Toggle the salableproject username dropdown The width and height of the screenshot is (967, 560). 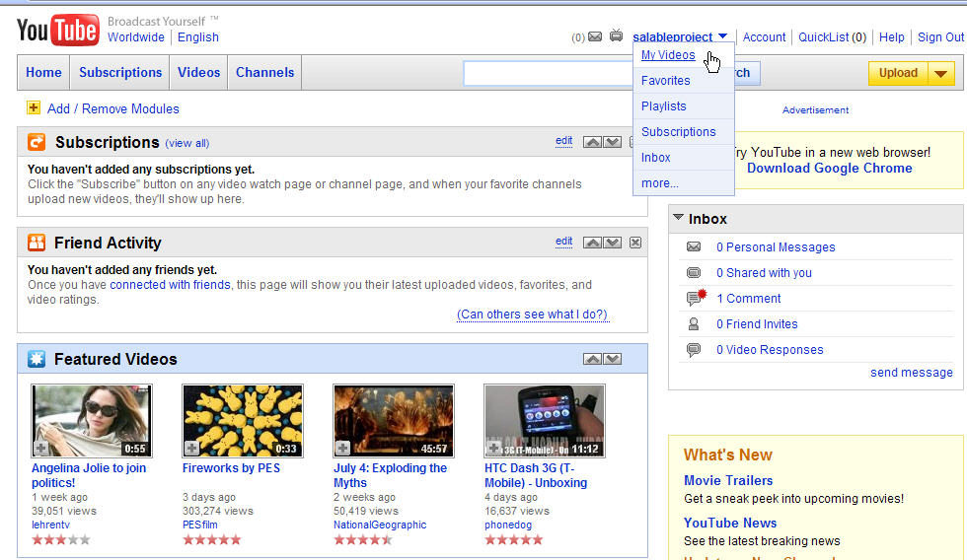722,36
